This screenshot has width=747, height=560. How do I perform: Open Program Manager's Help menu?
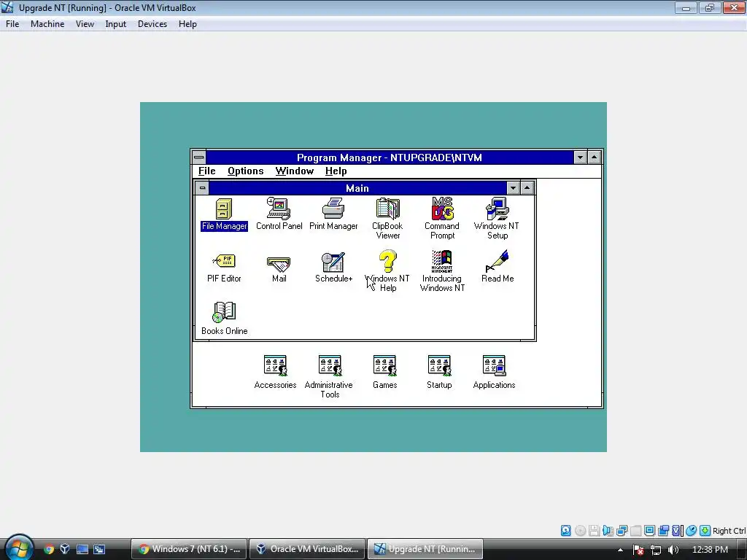(x=336, y=171)
